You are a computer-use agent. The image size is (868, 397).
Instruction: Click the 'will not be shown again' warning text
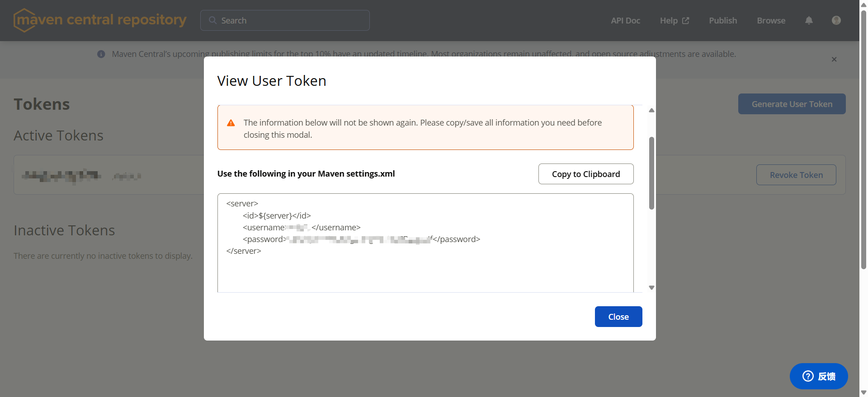point(423,129)
